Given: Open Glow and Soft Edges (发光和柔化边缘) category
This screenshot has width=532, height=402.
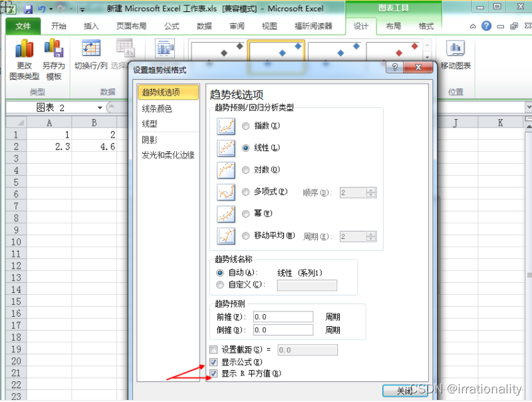Looking at the screenshot, I should (x=168, y=155).
